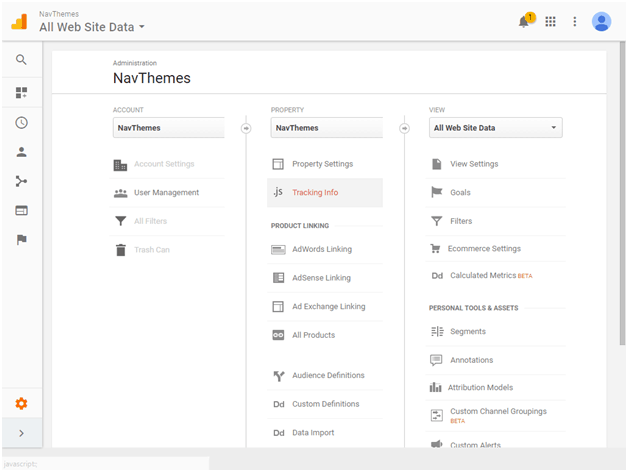Click the View Filters funnel icon
This screenshot has height=472, width=628.
(x=437, y=221)
